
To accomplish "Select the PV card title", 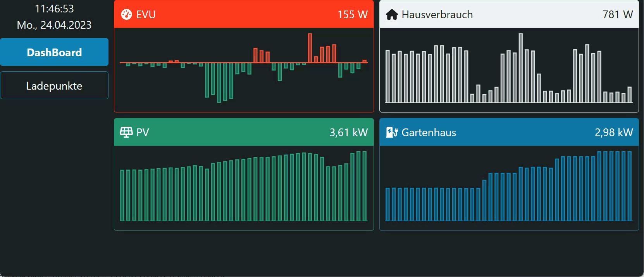I will coord(143,132).
